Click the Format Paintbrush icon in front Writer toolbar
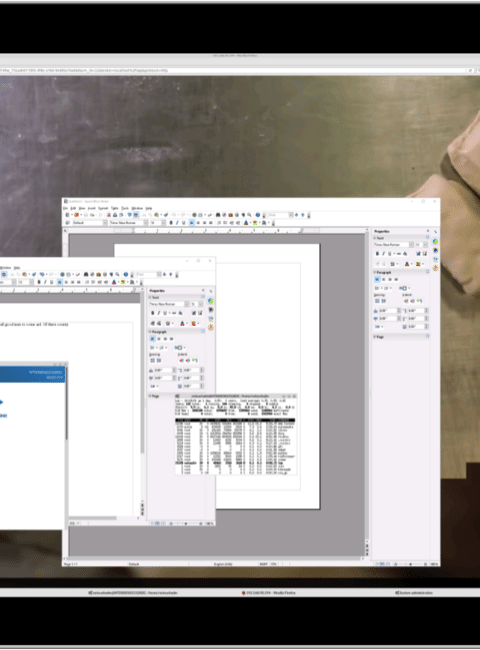Screen dimensions: 480x650 [34, 274]
